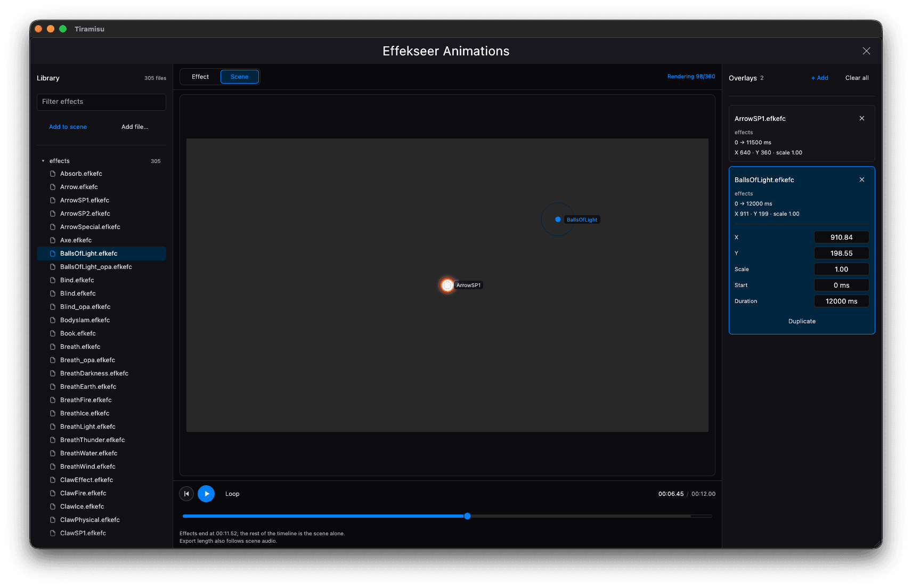
Task: Click the file icon of Bind.efkefc
Action: [x=53, y=280]
